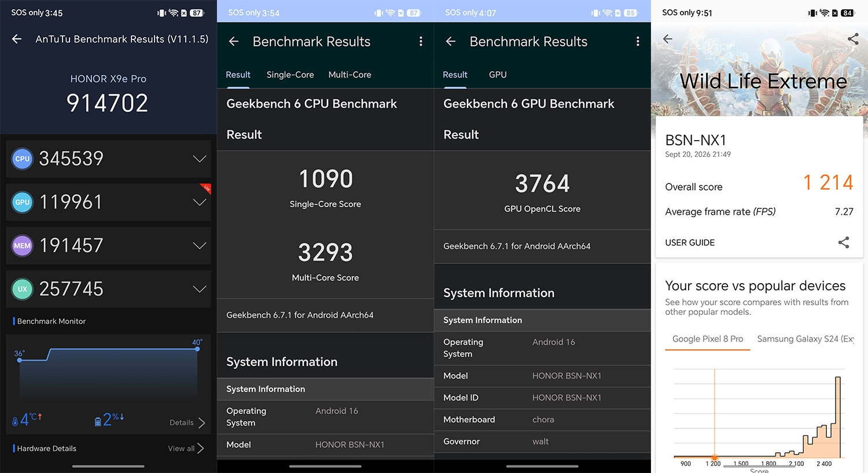Select the 40° endpoint on AnTuTu temperature graph
The width and height of the screenshot is (868, 473).
tap(197, 349)
